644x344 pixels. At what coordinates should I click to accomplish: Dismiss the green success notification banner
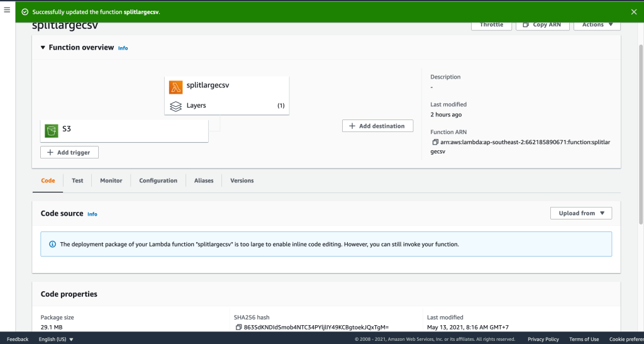633,11
